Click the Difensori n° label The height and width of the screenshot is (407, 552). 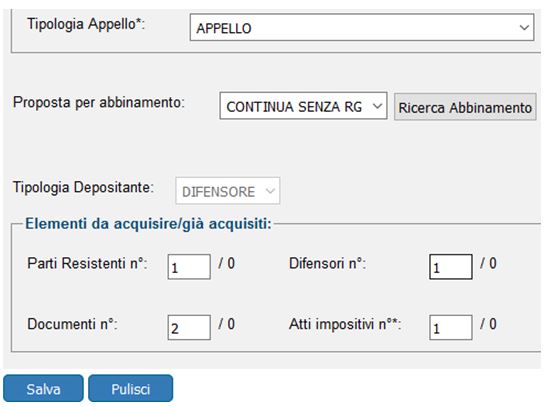[x=327, y=263]
